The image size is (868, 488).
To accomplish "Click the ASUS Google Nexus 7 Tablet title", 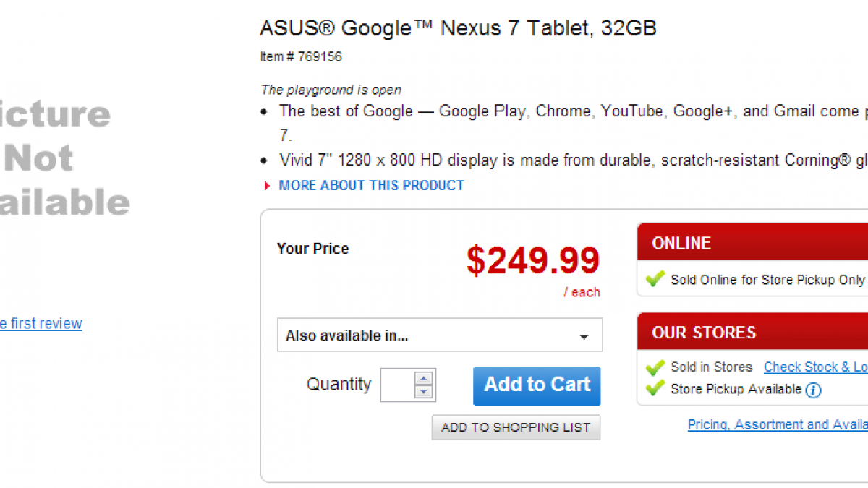I will pyautogui.click(x=458, y=28).
